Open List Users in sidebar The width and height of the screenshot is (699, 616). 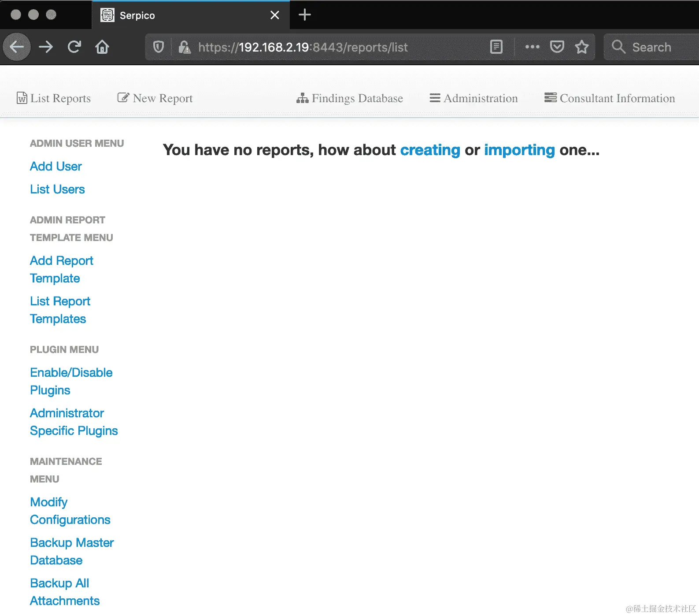pyautogui.click(x=57, y=189)
